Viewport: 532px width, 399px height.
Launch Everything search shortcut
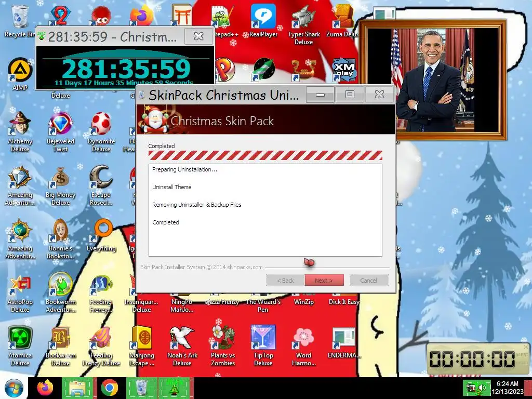point(101,235)
